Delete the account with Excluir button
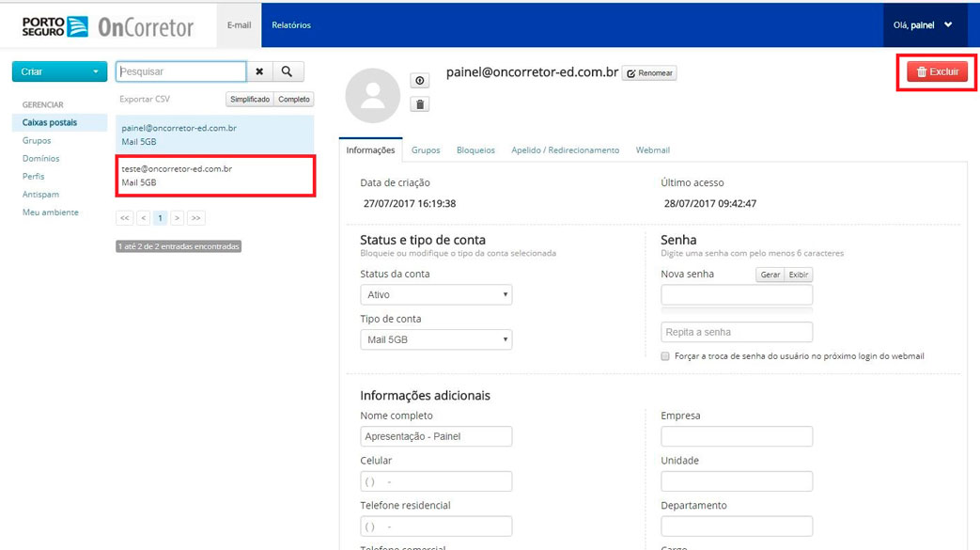The width and height of the screenshot is (980, 550). [937, 72]
